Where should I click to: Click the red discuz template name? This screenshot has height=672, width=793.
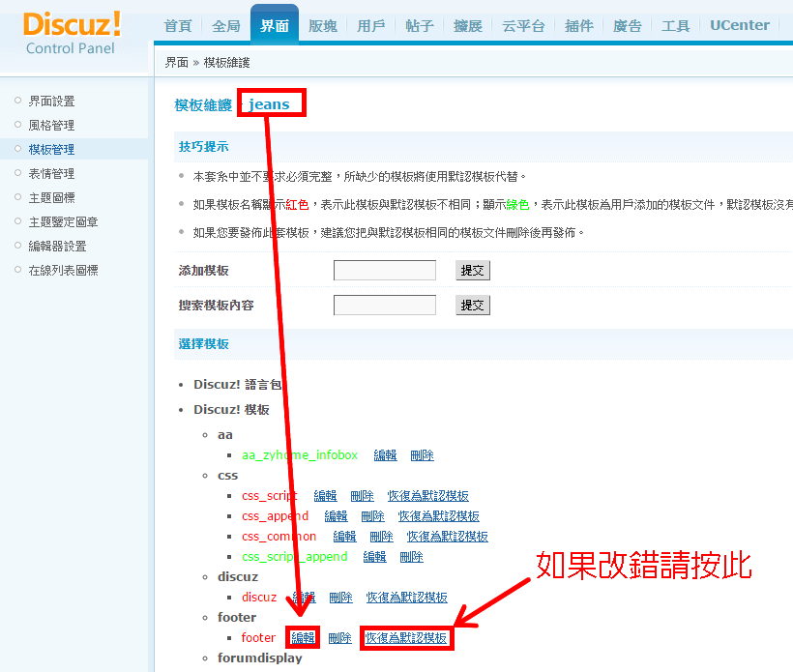tap(259, 598)
